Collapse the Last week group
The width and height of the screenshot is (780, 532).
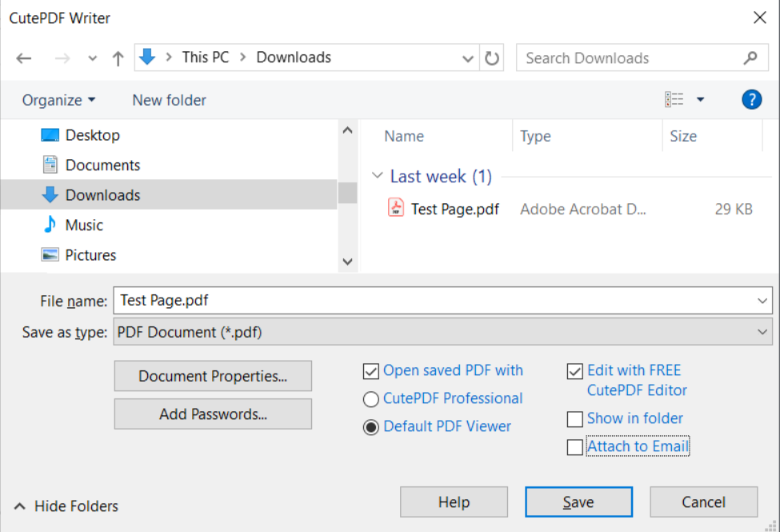[377, 176]
